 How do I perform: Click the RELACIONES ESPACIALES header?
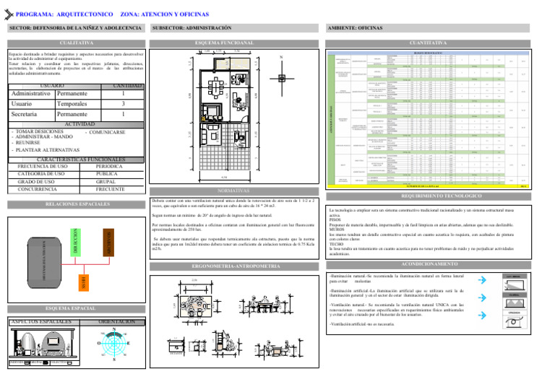77,204
